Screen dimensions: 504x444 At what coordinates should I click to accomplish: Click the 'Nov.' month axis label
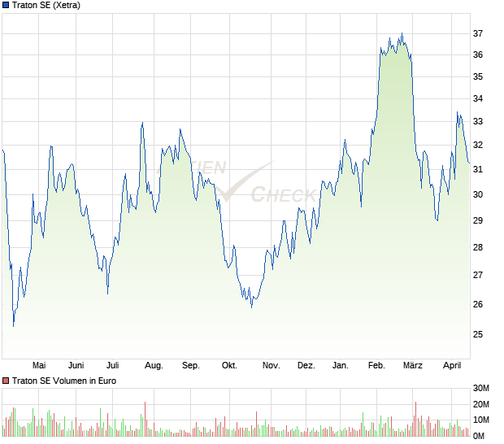pos(272,366)
